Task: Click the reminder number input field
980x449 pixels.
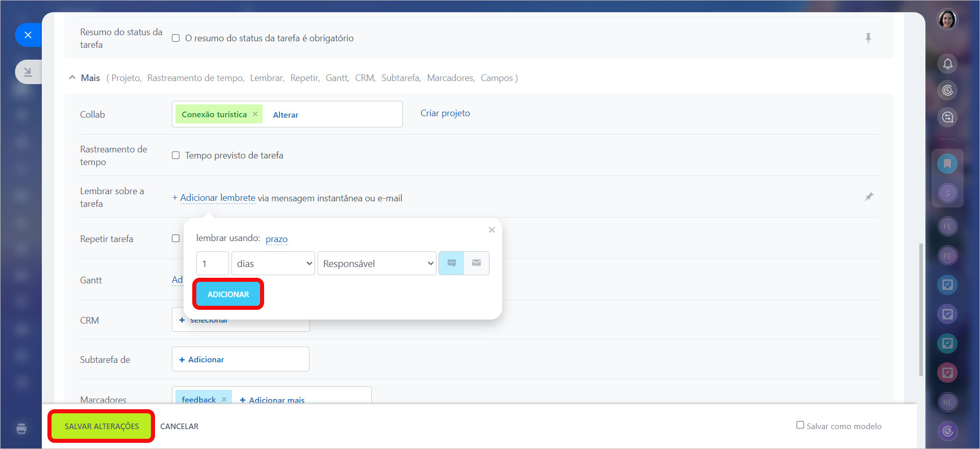Action: (x=212, y=263)
